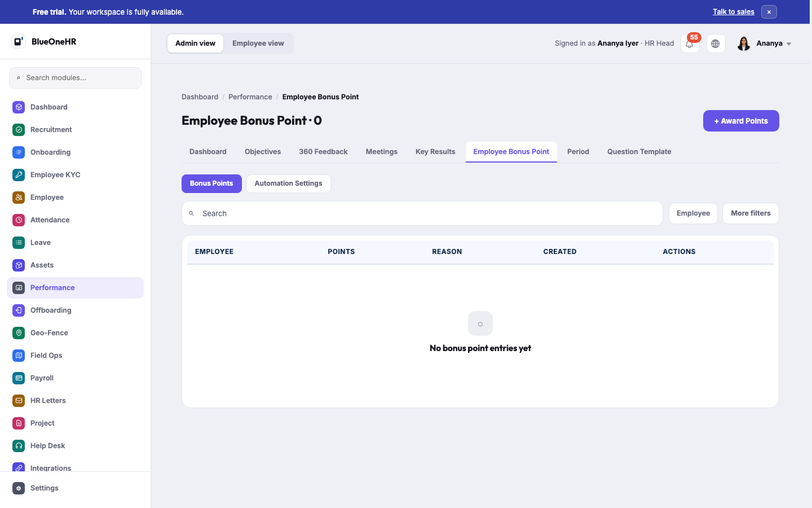Open the Onboarding module icon
The height and width of the screenshot is (508, 812).
click(x=19, y=152)
